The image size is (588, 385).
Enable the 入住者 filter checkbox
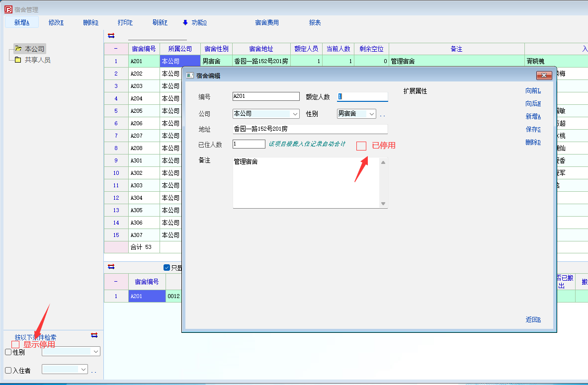coord(8,370)
